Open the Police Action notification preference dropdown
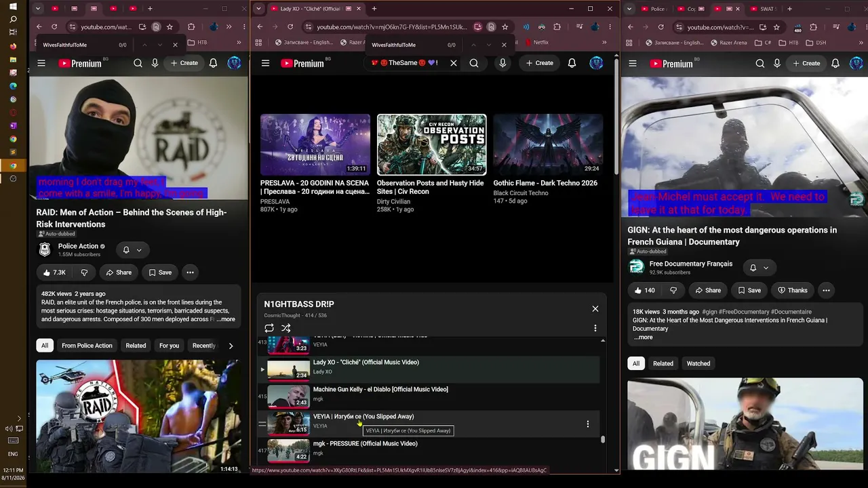The height and width of the screenshot is (488, 868). click(132, 250)
